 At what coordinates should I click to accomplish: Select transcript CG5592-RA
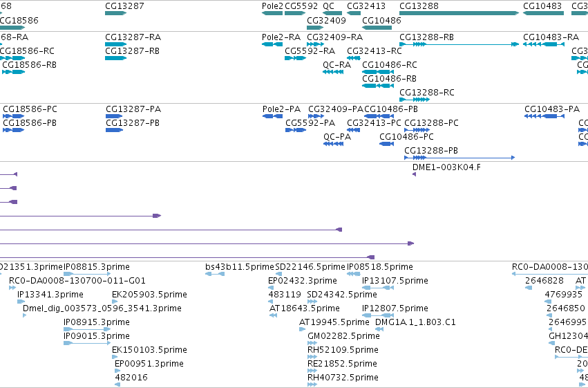point(296,58)
